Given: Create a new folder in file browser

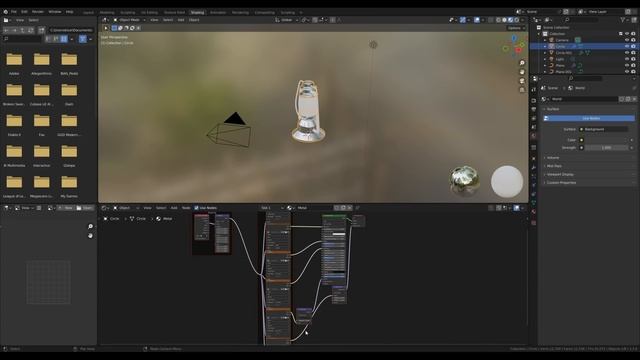Looking at the screenshot, I should click(x=41, y=30).
